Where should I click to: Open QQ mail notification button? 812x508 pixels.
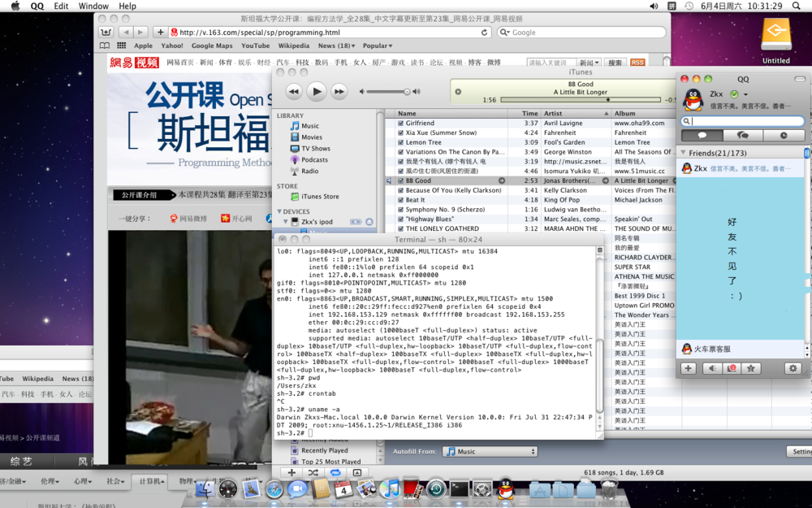tap(732, 368)
